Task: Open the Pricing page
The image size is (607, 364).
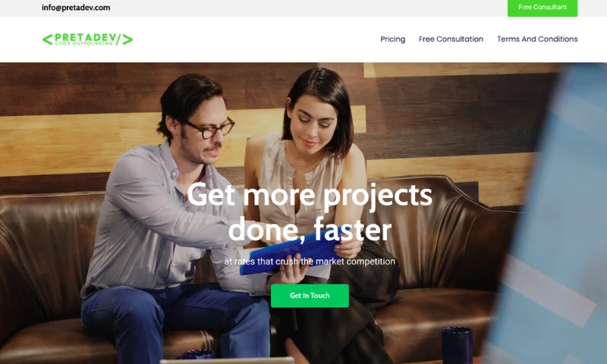Action: click(x=392, y=39)
